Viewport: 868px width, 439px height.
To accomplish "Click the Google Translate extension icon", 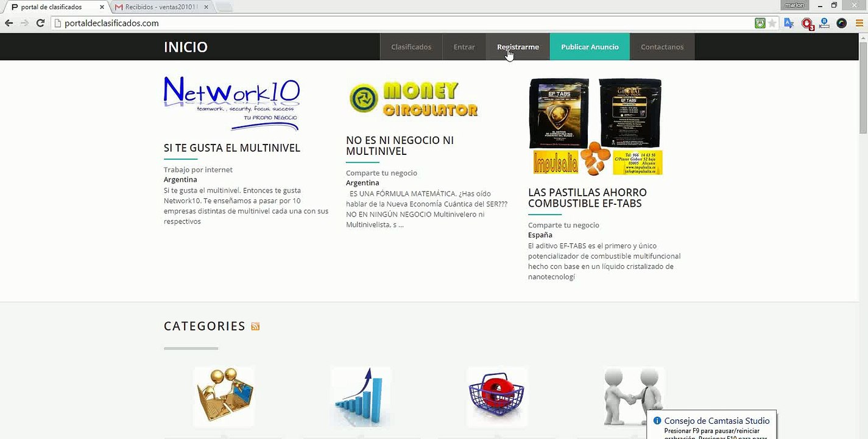I will [x=789, y=23].
